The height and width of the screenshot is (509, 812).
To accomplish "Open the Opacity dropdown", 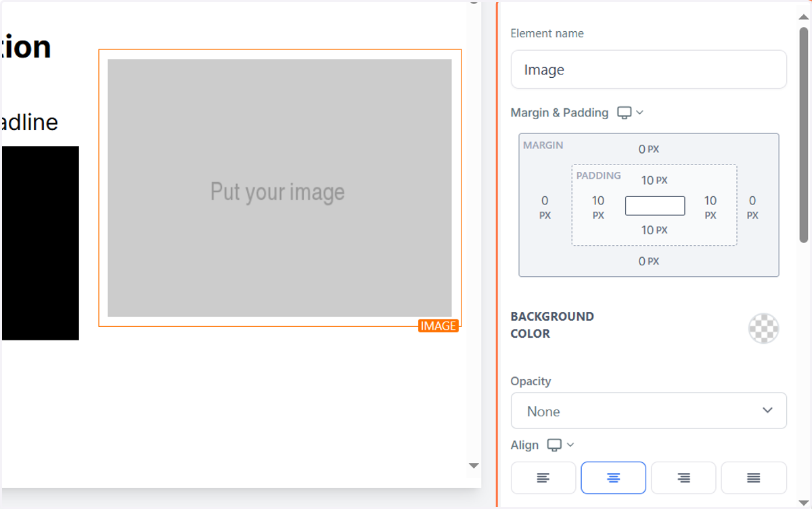I will tap(649, 411).
